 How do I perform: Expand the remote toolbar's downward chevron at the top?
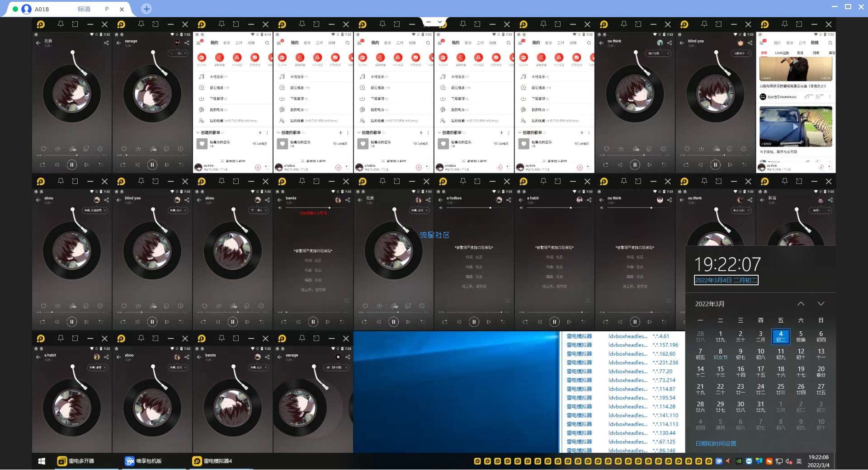(x=439, y=21)
